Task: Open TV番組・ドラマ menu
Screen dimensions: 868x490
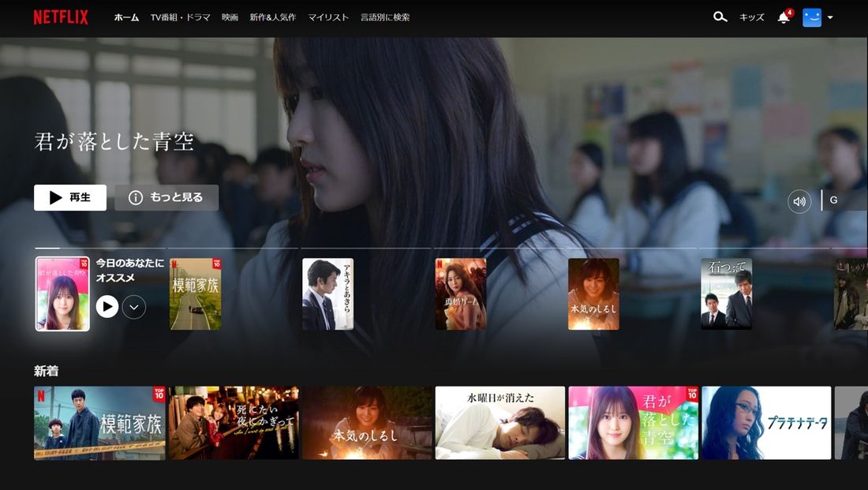Action: click(181, 17)
